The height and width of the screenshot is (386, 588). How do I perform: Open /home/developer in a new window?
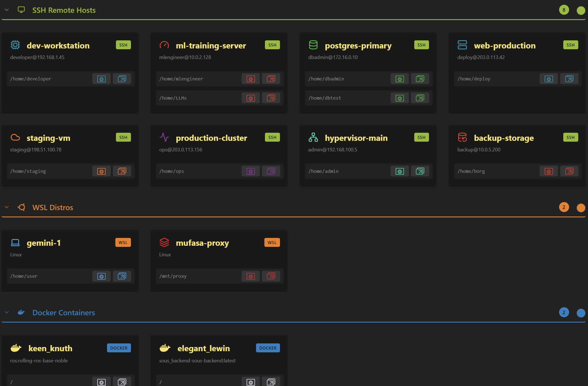(x=122, y=79)
